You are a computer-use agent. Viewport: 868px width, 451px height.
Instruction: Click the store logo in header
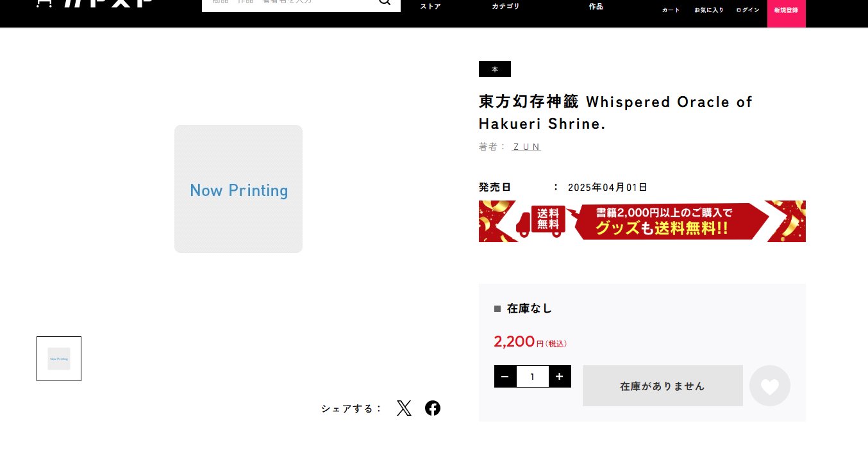(x=95, y=3)
